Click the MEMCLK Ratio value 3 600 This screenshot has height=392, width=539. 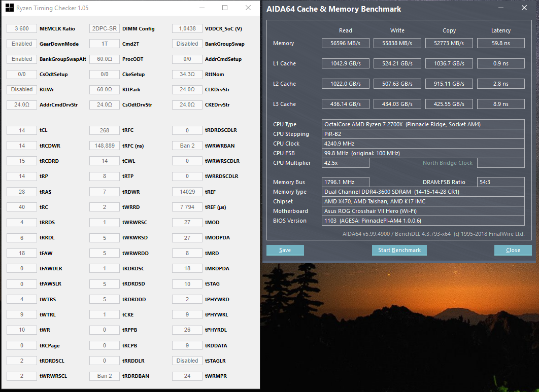pyautogui.click(x=22, y=28)
